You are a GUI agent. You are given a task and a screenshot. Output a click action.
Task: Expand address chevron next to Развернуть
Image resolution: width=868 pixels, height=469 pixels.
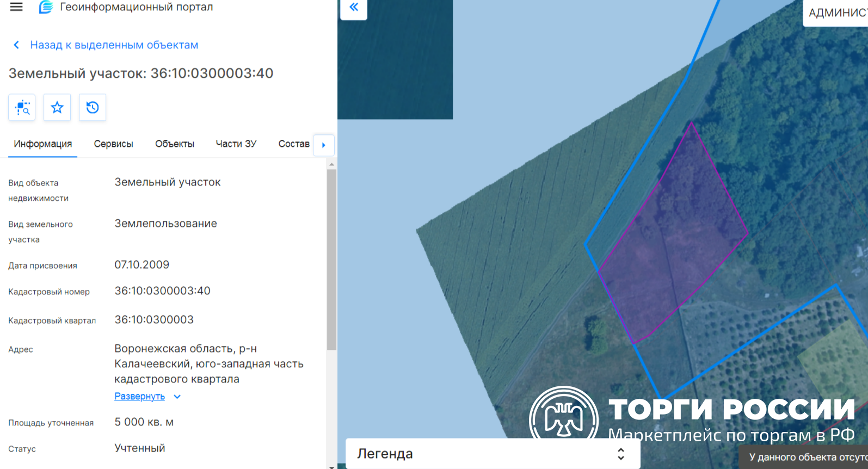click(177, 397)
